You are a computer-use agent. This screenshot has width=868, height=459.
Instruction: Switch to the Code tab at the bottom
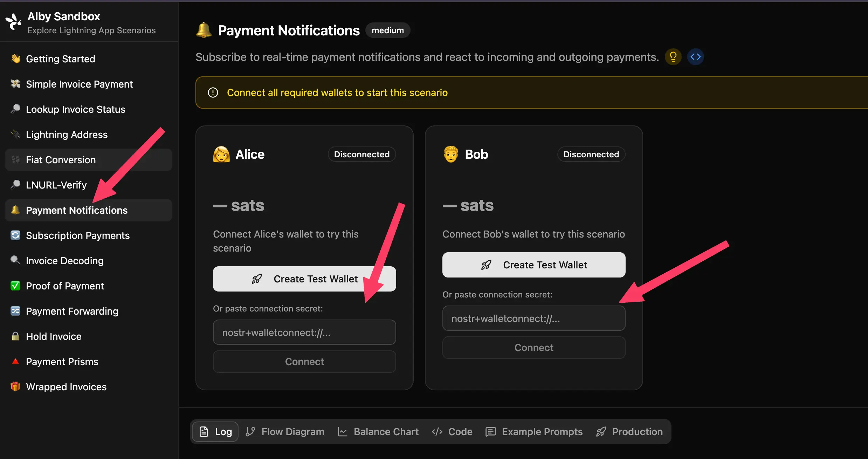coord(452,432)
